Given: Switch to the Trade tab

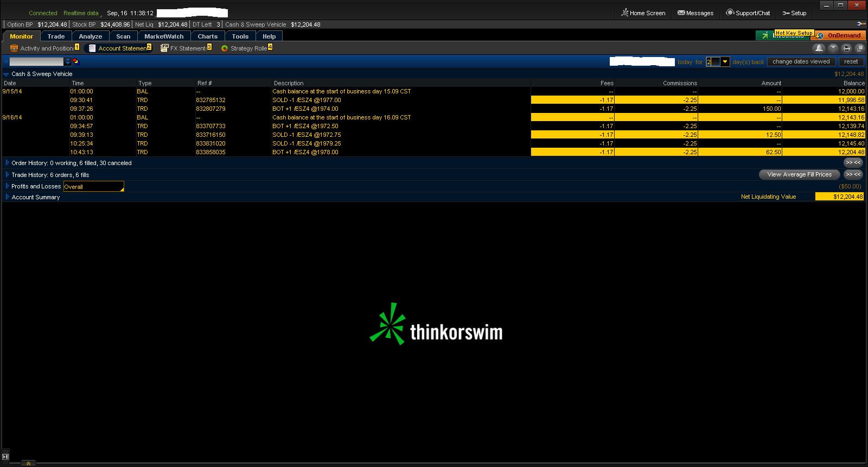Looking at the screenshot, I should (56, 36).
